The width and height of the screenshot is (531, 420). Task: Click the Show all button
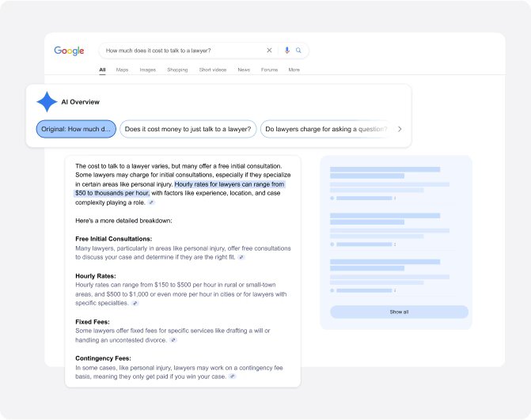pos(399,312)
